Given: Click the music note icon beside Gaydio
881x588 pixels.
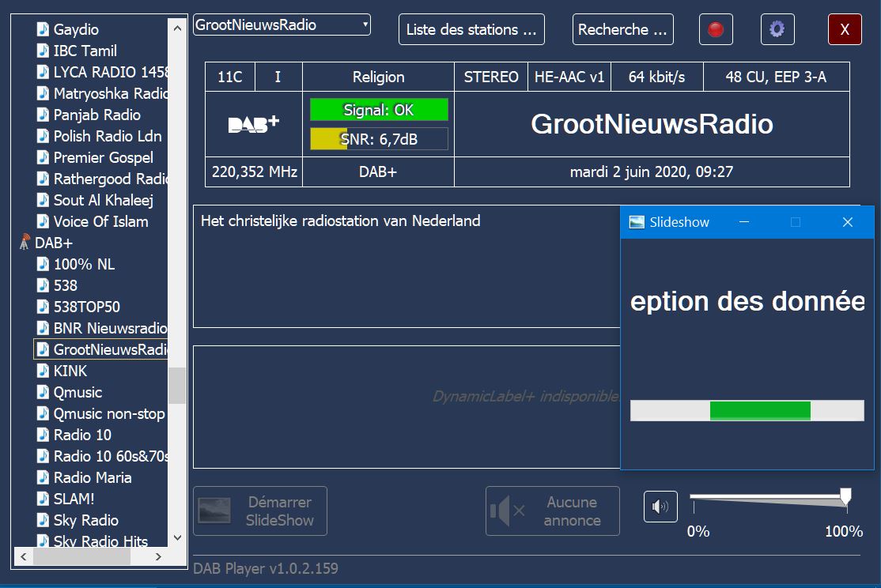Looking at the screenshot, I should pyautogui.click(x=43, y=29).
